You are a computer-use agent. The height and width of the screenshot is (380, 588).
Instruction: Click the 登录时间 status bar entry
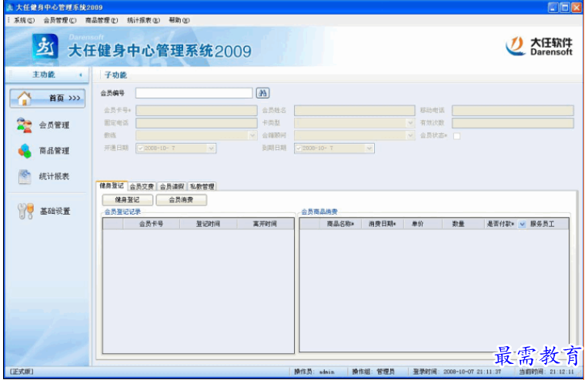pyautogui.click(x=457, y=372)
